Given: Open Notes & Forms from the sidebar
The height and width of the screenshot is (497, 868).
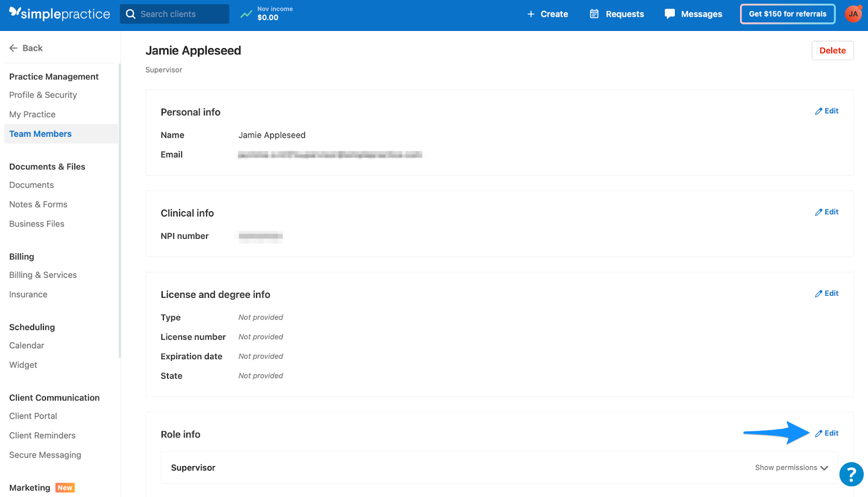Looking at the screenshot, I should click(x=38, y=204).
